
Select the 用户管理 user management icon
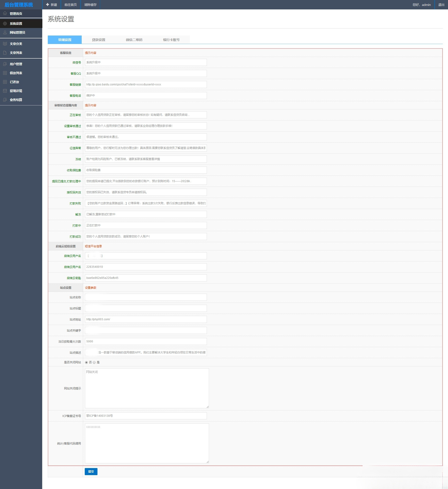[5, 64]
